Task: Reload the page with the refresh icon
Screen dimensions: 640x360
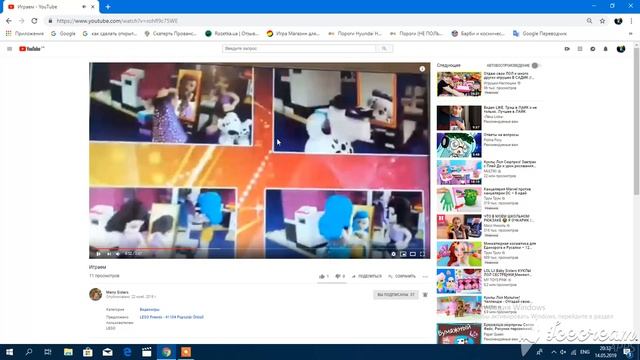Action: tap(34, 21)
